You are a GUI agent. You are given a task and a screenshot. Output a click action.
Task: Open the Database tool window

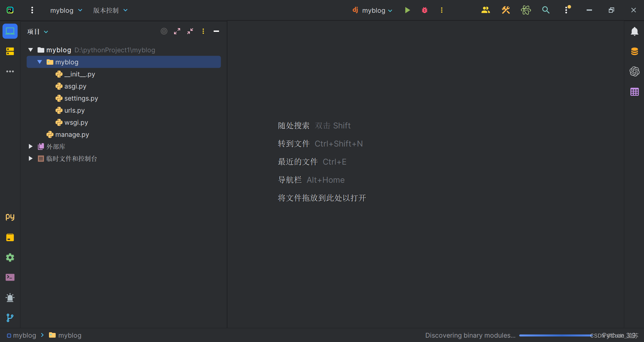click(x=634, y=51)
